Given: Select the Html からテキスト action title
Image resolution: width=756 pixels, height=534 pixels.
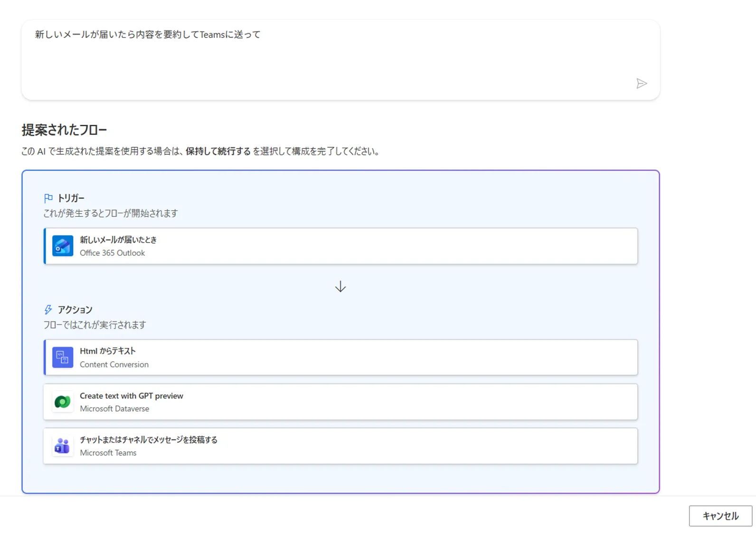Looking at the screenshot, I should 108,351.
